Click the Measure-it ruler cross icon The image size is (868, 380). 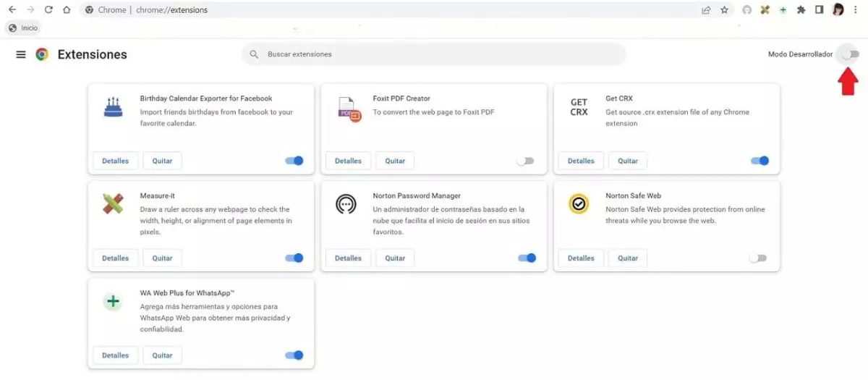coord(113,204)
